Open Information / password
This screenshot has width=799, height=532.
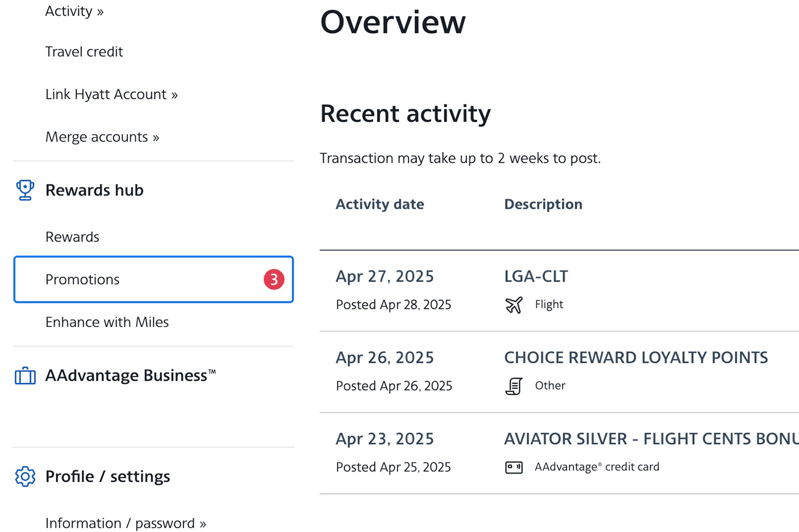tap(125, 523)
